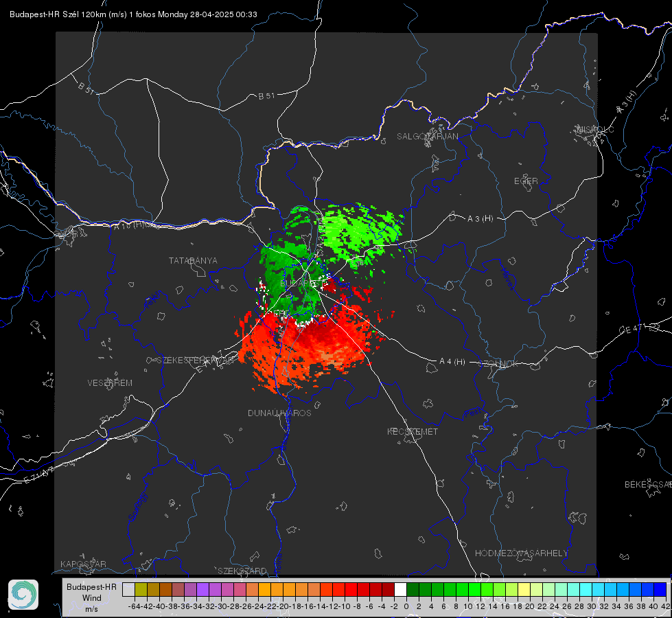The image size is (672, 618).
Task: Click the SZEKSZÁRD city label
Action: [242, 571]
